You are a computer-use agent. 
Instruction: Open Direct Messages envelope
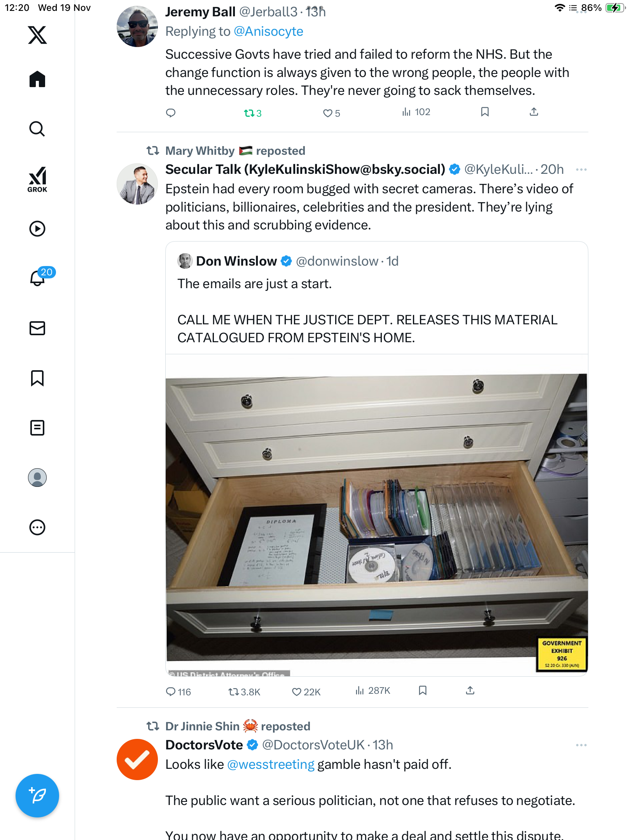pos(37,328)
